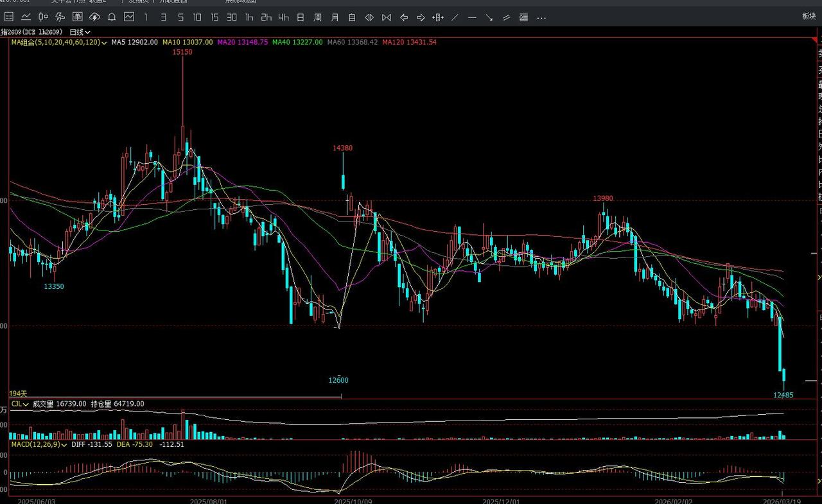The image size is (822, 504).
Task: Select the monthly (月) period tab
Action: tap(335, 17)
